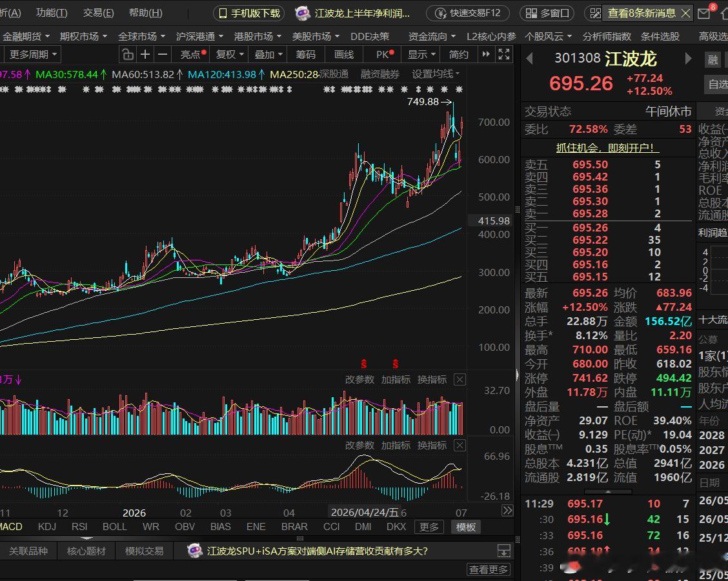
Task: Open the 江波龙SPU+iSA question link
Action: pos(317,551)
